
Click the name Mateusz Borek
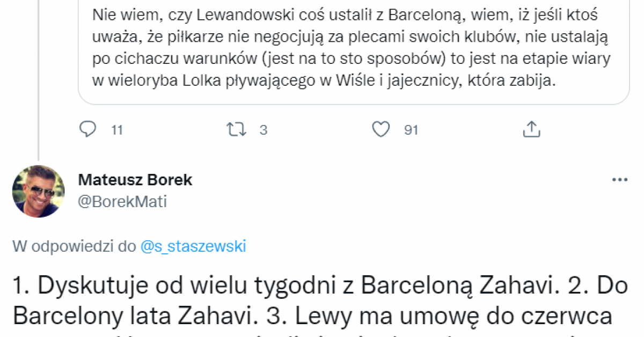point(135,180)
